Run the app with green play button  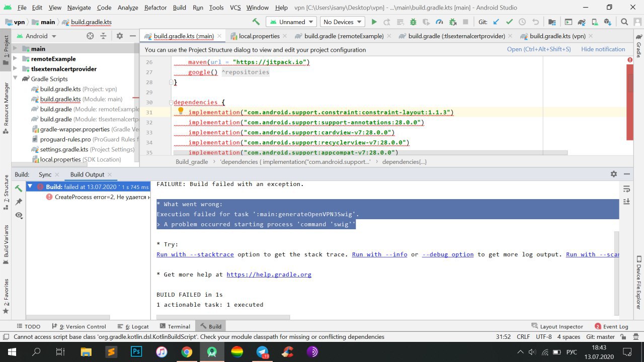374,22
